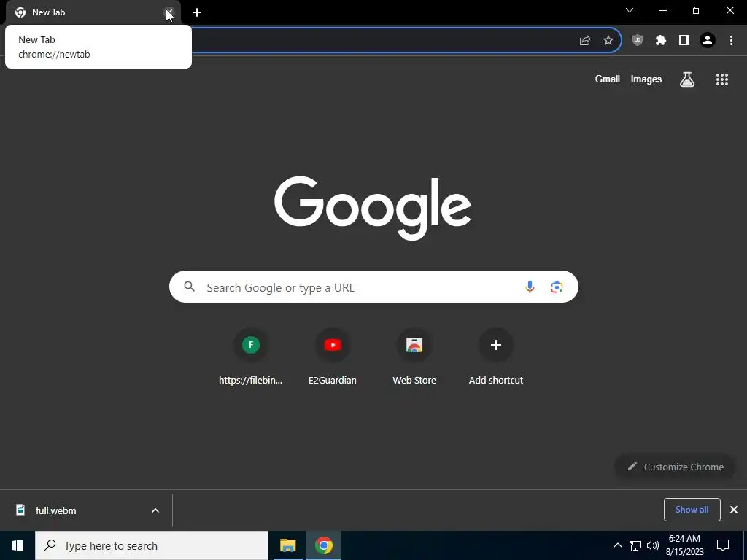Viewport: 747px width, 560px height.
Task: Show all downloads
Action: [692, 510]
